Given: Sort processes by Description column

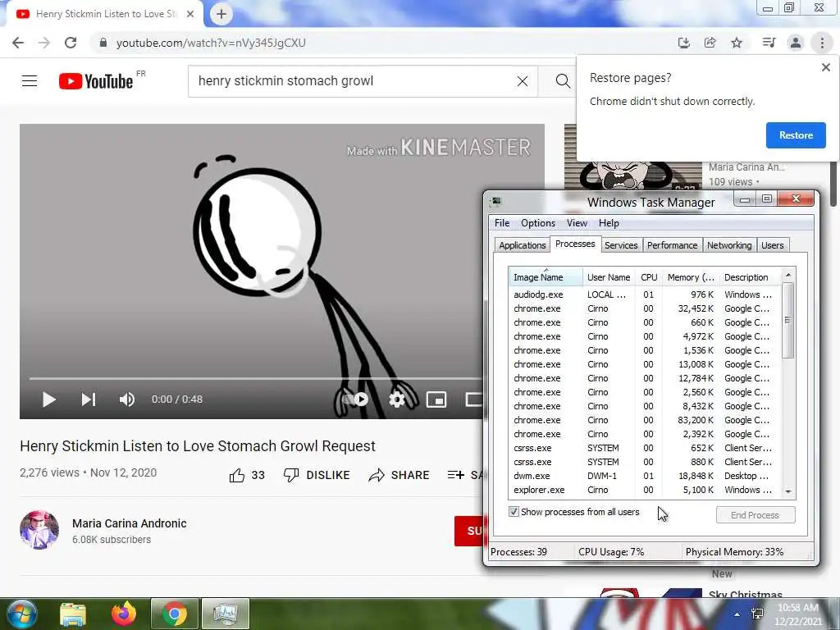Looking at the screenshot, I should point(750,277).
